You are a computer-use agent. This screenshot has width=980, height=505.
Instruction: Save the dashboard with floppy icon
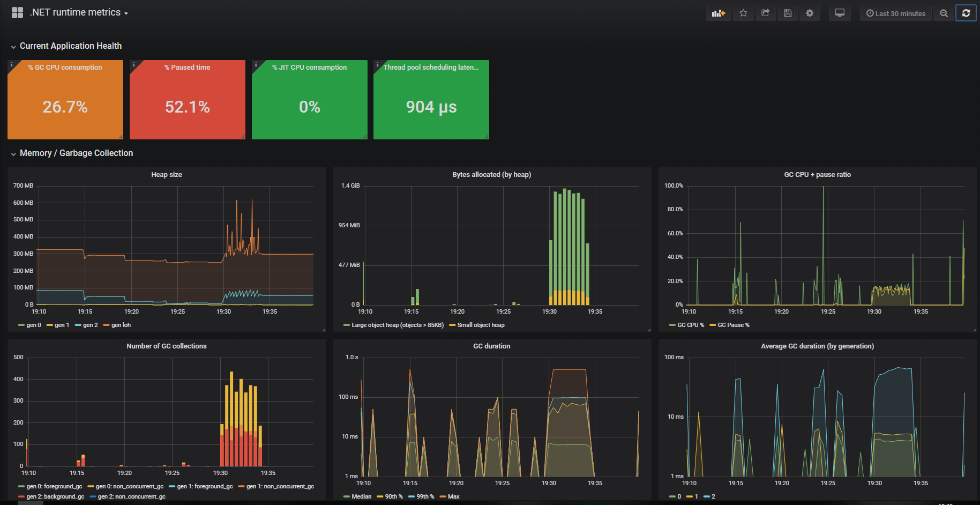click(x=788, y=13)
